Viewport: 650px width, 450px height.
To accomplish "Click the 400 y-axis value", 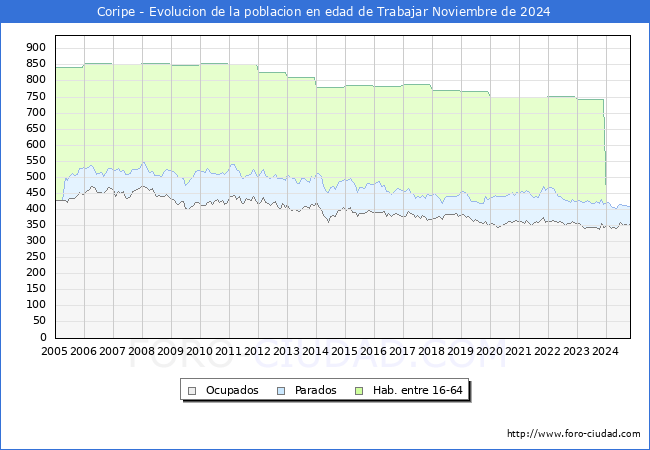I will tap(36, 209).
